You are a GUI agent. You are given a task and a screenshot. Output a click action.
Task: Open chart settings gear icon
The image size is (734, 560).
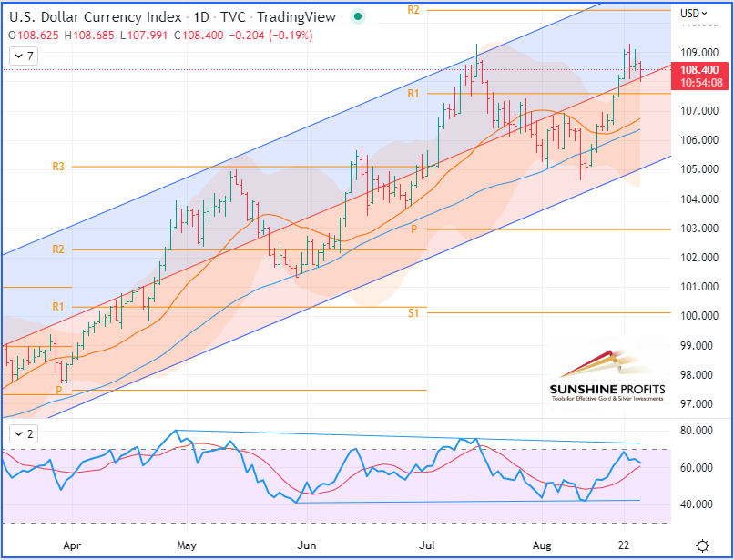pyautogui.click(x=702, y=545)
